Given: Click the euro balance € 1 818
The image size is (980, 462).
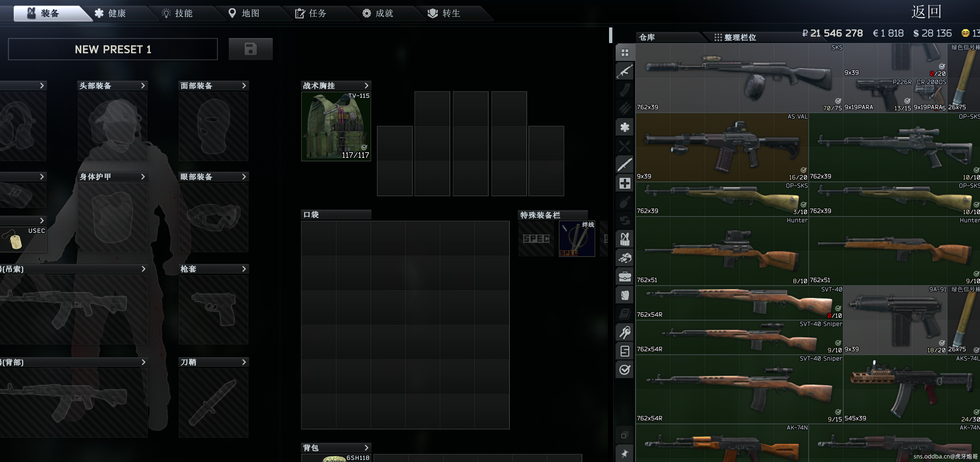Looking at the screenshot, I should click(888, 33).
